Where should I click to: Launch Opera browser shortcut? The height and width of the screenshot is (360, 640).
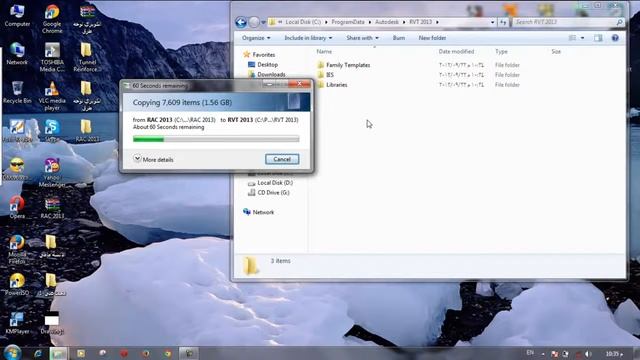pyautogui.click(x=17, y=207)
